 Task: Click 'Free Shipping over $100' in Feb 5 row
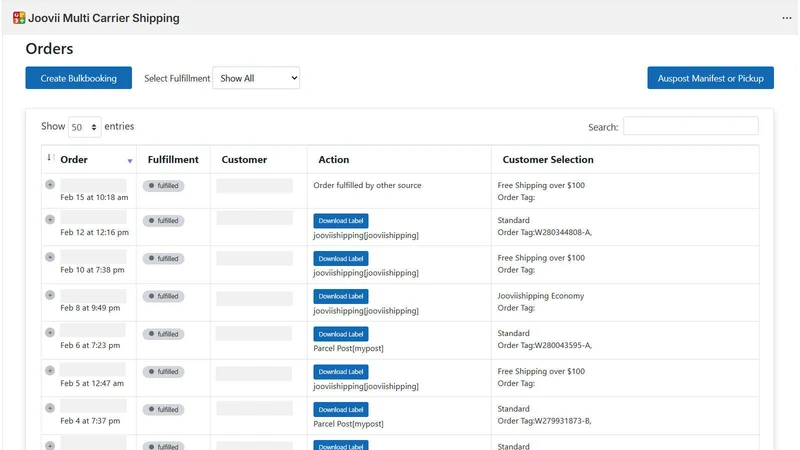541,371
